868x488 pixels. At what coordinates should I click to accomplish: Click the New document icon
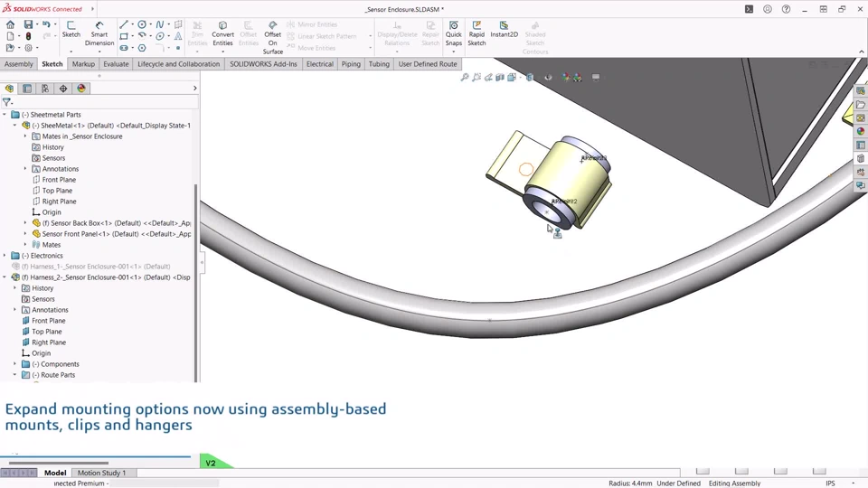coord(10,36)
